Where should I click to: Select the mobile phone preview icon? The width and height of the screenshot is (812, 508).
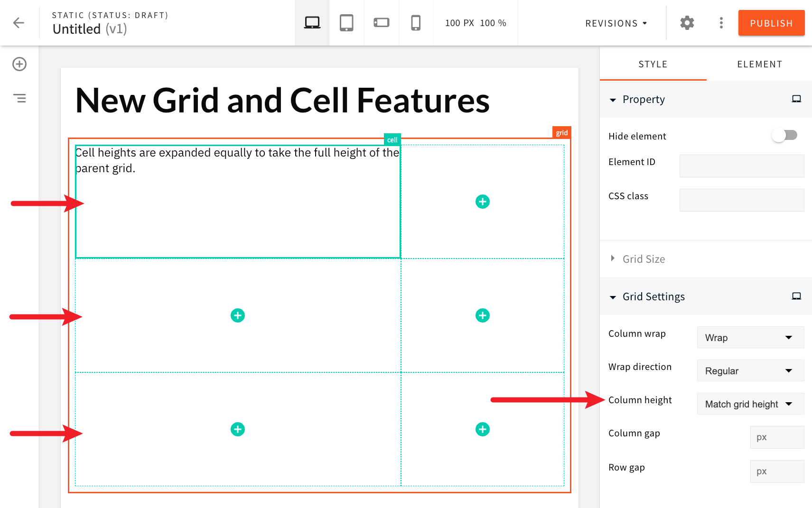click(416, 22)
